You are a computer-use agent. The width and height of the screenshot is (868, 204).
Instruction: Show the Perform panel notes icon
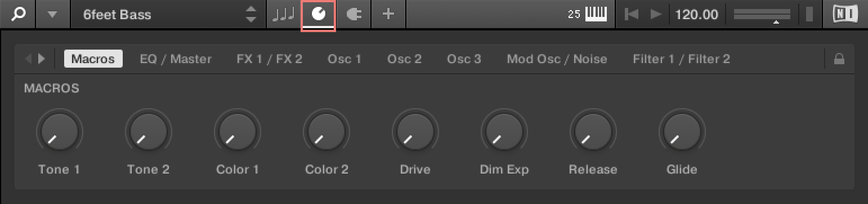click(x=284, y=14)
